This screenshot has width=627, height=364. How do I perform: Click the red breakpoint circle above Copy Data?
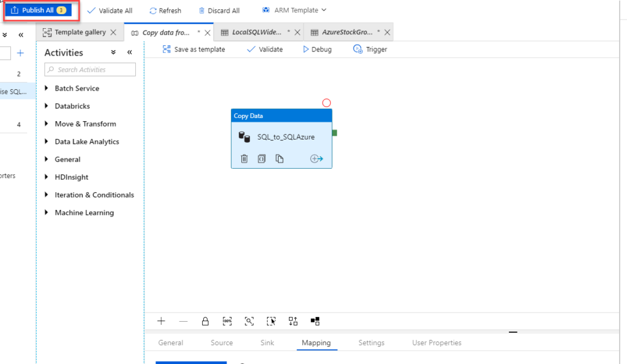coord(326,103)
